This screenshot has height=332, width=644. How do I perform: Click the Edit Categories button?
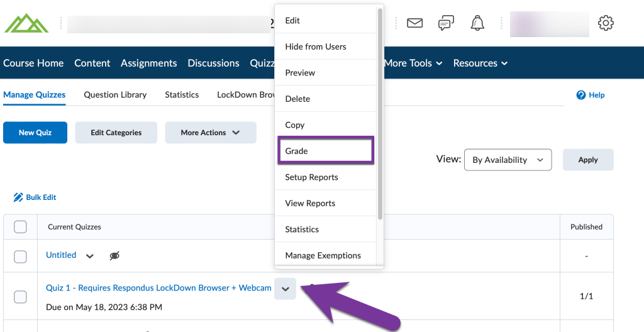pos(116,133)
